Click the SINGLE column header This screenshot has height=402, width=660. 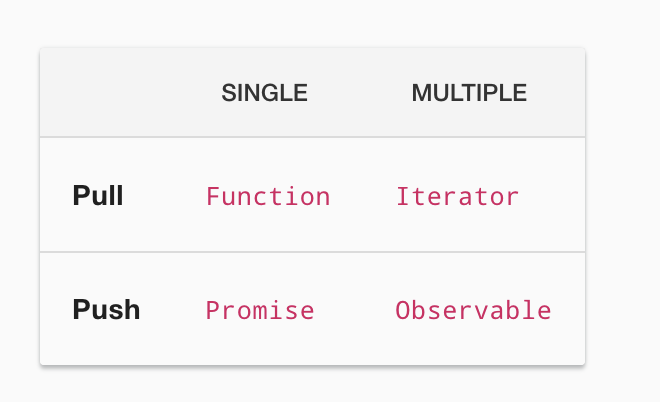click(x=264, y=93)
